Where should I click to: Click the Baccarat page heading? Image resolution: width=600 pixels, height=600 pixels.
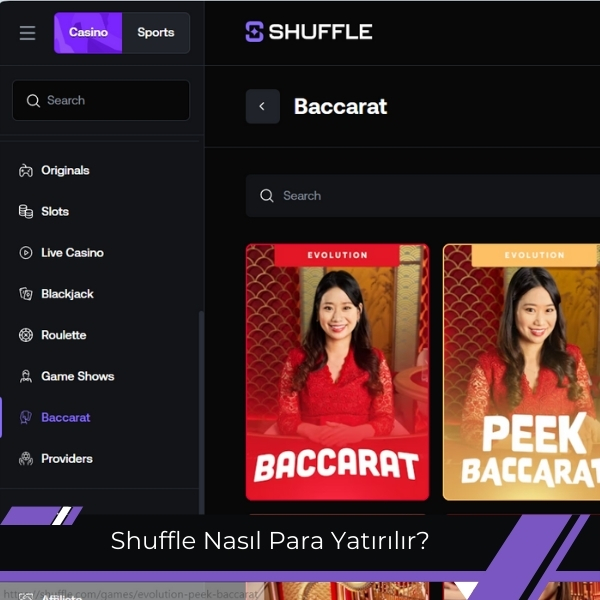click(x=341, y=106)
